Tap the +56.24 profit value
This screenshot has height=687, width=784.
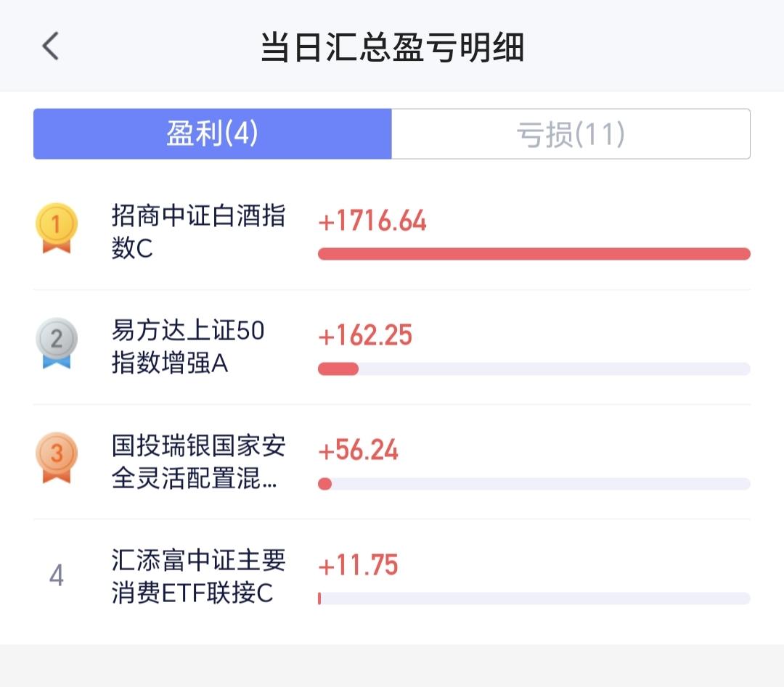click(x=359, y=451)
